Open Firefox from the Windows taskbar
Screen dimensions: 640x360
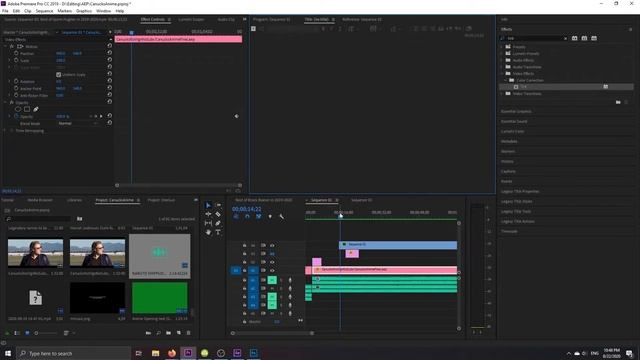coord(172,353)
